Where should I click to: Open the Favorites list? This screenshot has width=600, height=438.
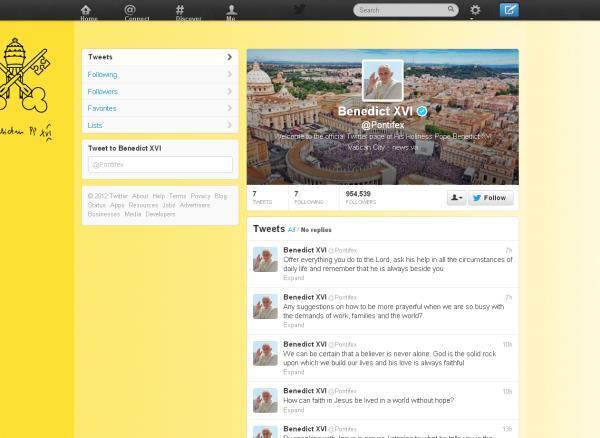click(160, 108)
